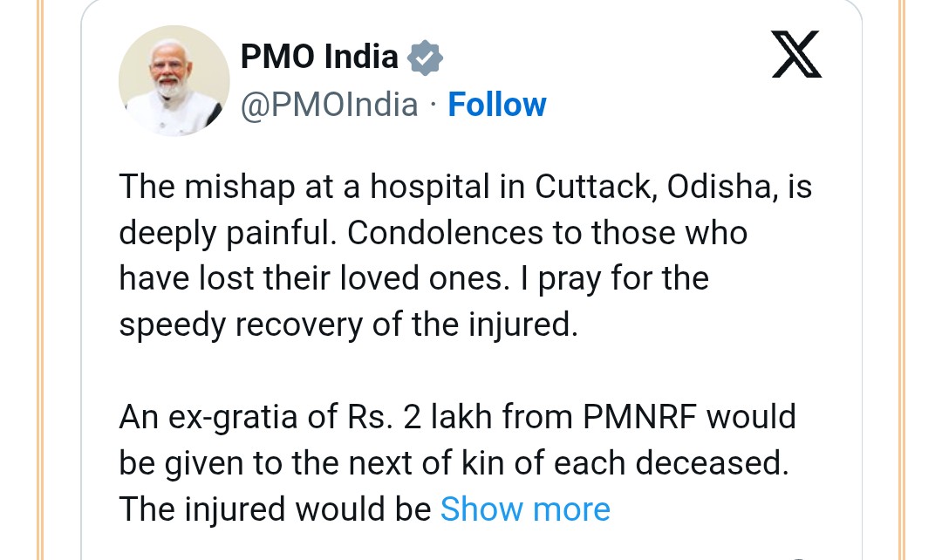Screen dimensions: 942x560
Task: Expand tweet with Show more
Action: point(525,509)
